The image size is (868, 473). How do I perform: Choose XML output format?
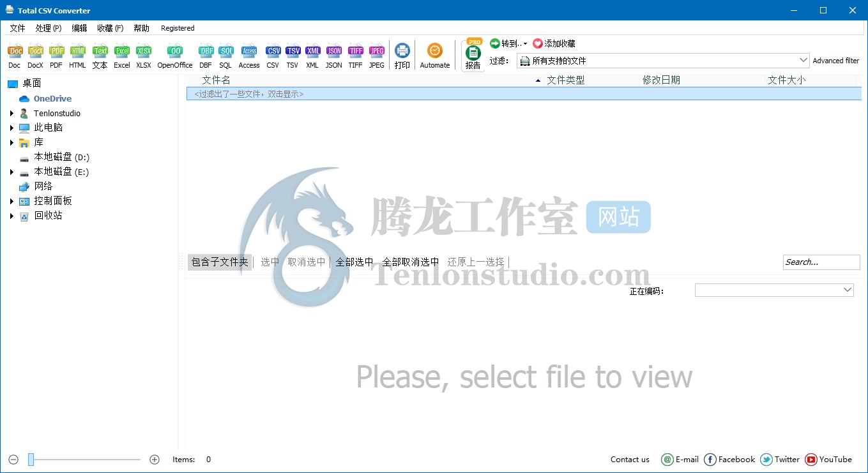(312, 56)
